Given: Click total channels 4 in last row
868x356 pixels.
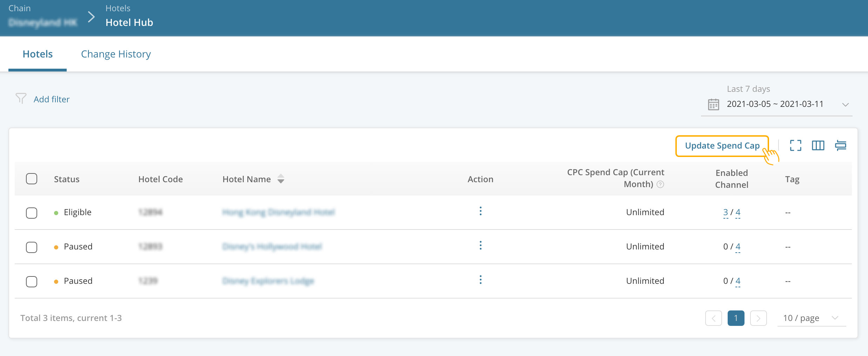Looking at the screenshot, I should click(x=738, y=281).
